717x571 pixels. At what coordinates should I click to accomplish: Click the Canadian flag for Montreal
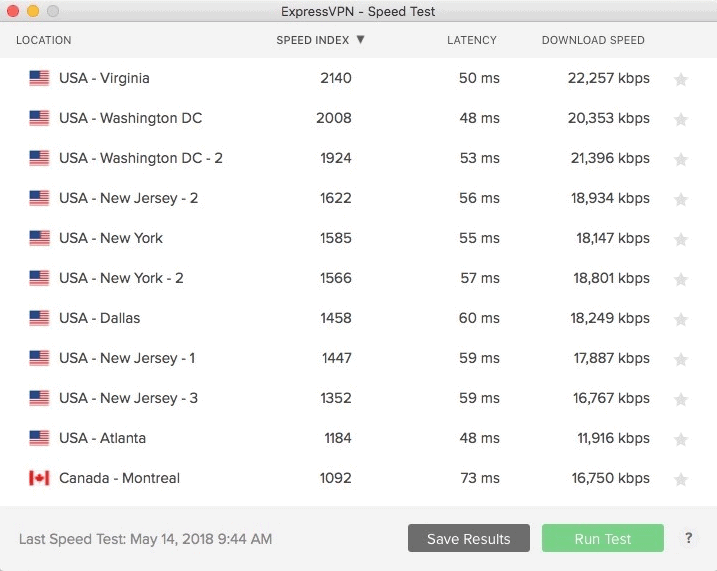pos(39,478)
